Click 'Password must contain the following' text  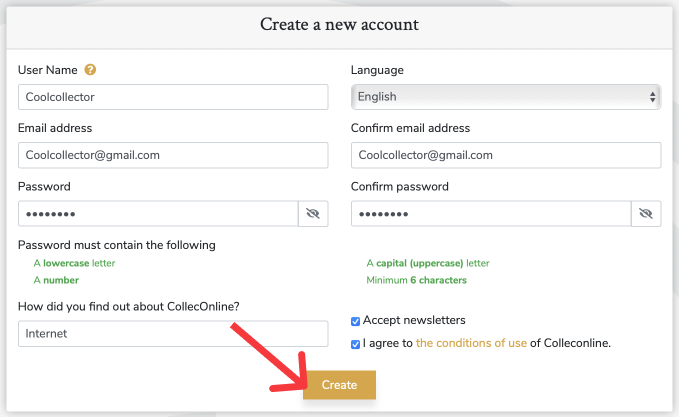click(x=116, y=245)
